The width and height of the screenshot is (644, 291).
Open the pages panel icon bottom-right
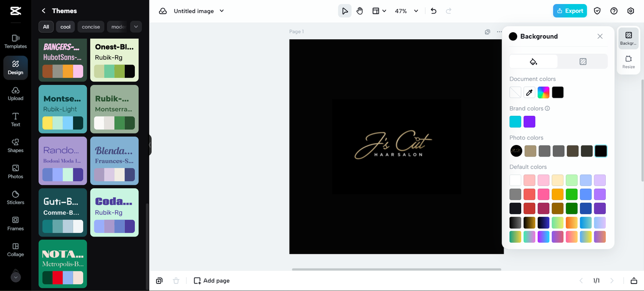coord(634,280)
